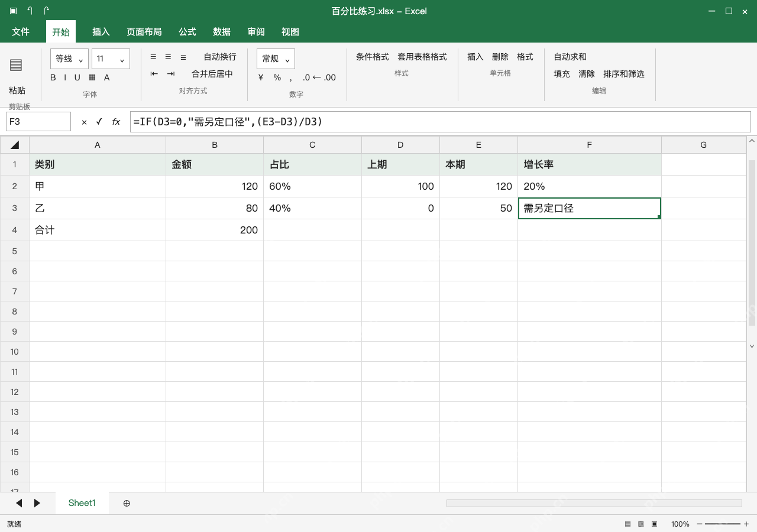Open the fx insert function dialog
The height and width of the screenshot is (532, 757).
[x=116, y=122]
